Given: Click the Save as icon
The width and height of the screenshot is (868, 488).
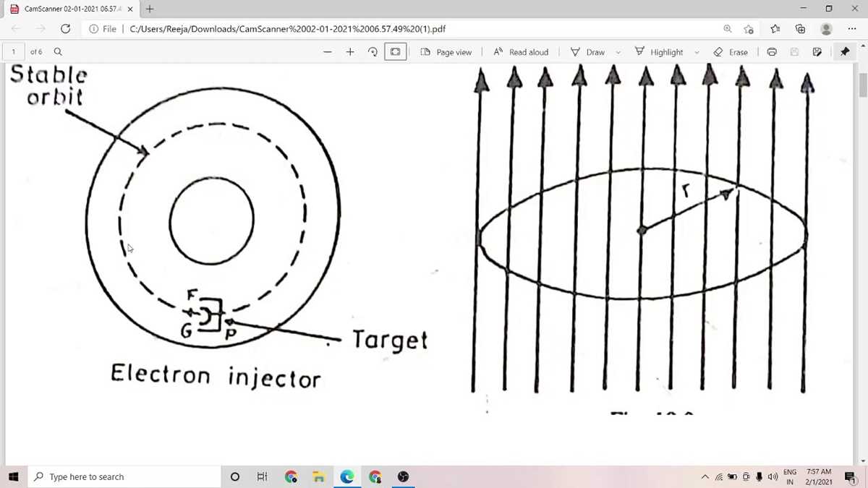Looking at the screenshot, I should click(x=817, y=52).
